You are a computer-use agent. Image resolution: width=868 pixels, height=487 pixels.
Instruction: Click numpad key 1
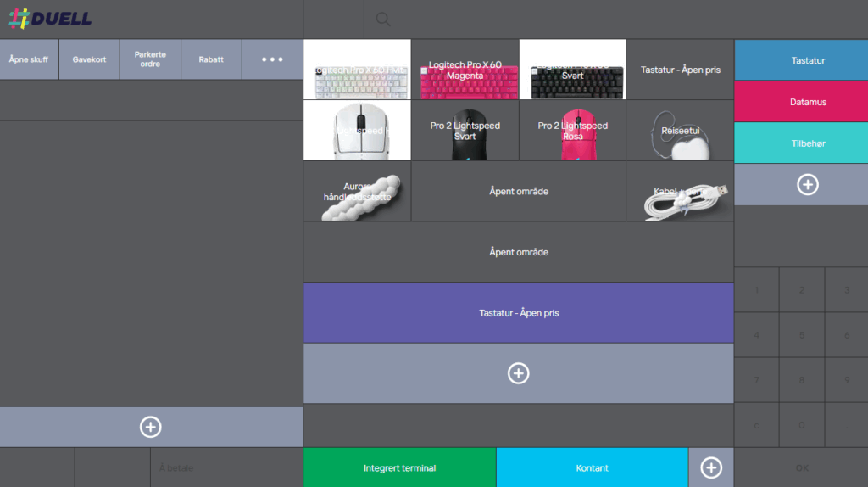click(x=756, y=290)
